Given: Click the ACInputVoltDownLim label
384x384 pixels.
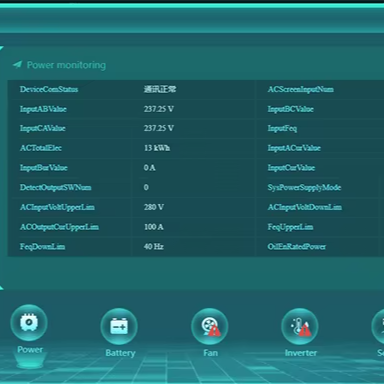Looking at the screenshot, I should click(x=305, y=207).
